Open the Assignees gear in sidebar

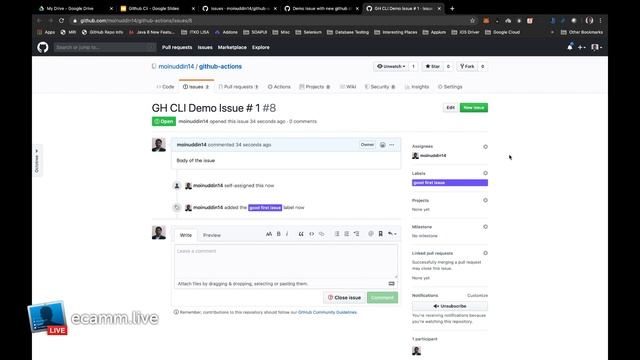click(x=485, y=147)
